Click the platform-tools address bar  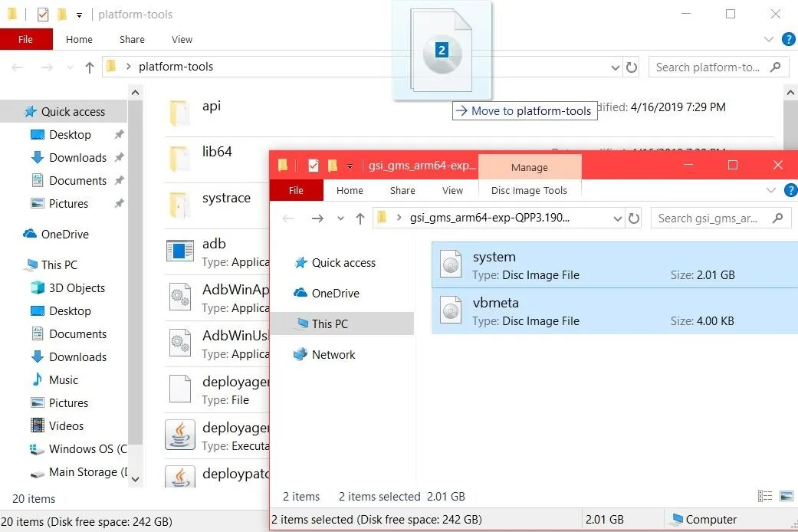[361, 67]
